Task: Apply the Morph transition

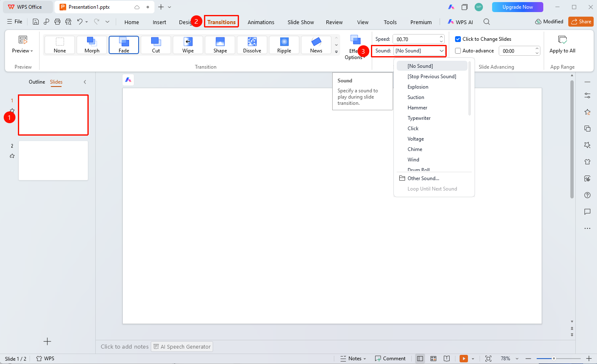Action: tap(92, 45)
